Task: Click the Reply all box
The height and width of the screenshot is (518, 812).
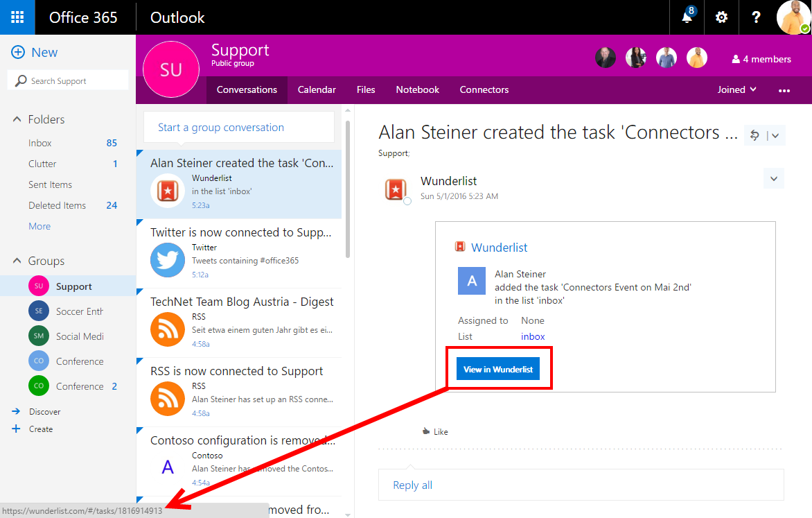Action: tap(581, 485)
